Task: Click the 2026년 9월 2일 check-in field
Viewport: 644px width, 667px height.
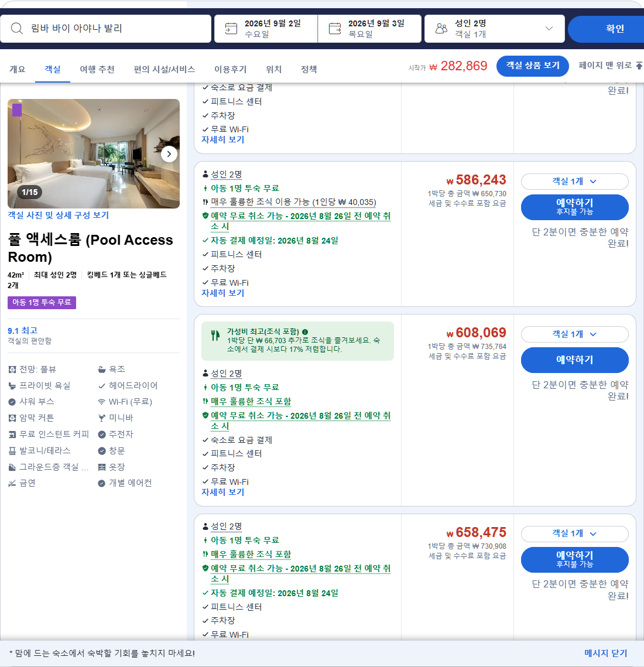Action: point(266,29)
